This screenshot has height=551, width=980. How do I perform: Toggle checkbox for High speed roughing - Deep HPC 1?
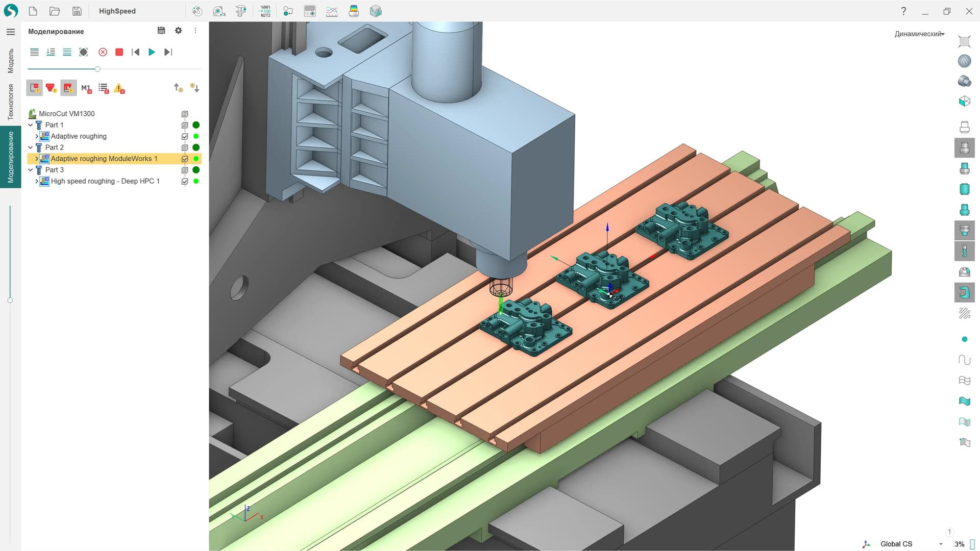(x=185, y=181)
